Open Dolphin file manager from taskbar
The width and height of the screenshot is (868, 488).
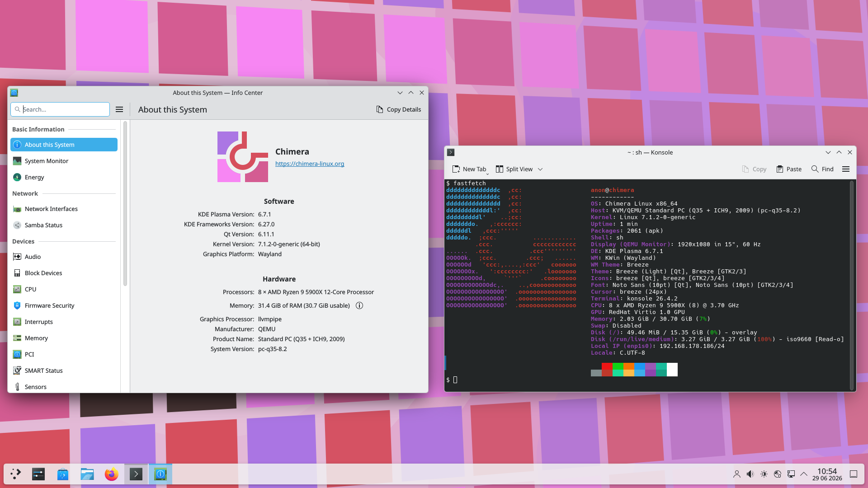(x=87, y=474)
